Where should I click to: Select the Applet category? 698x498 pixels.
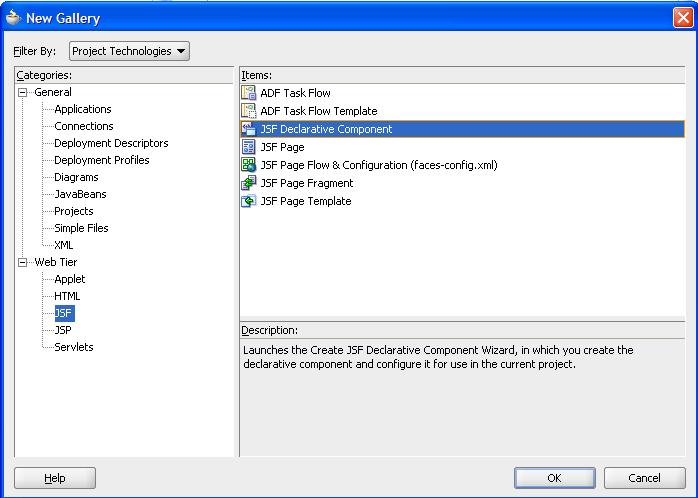[69, 279]
